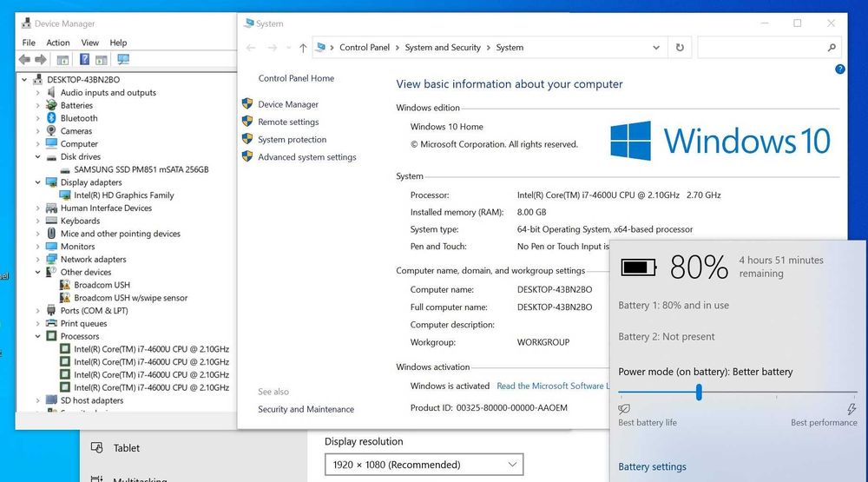Open Advanced system settings link
Image resolution: width=868 pixels, height=482 pixels.
click(307, 157)
